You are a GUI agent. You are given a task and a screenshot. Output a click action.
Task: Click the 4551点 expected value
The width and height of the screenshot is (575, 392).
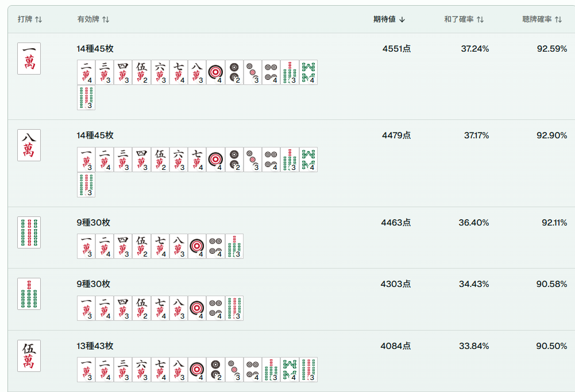[x=396, y=49]
